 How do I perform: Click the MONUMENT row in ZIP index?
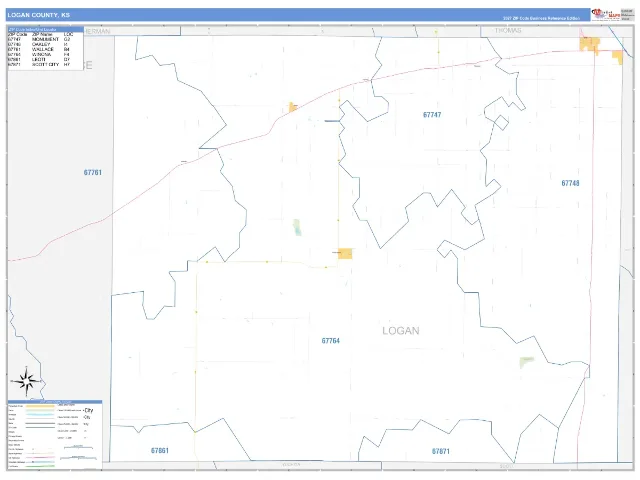(39, 39)
